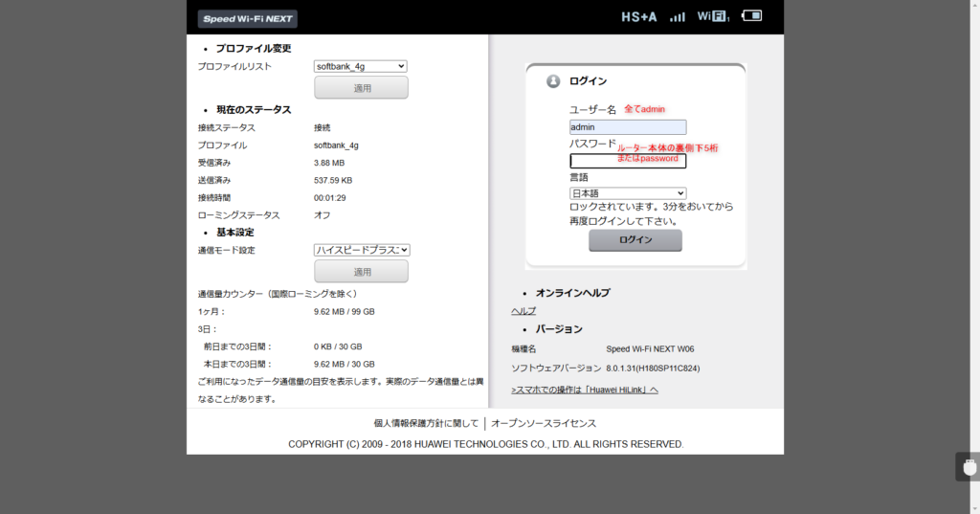Click the Speed Wi-Fi NEXT logo
Viewport: 980px width, 514px height.
(x=248, y=19)
